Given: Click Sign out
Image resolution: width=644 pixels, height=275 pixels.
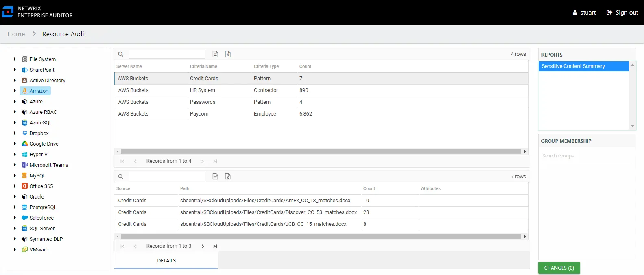Looking at the screenshot, I should coord(622,13).
